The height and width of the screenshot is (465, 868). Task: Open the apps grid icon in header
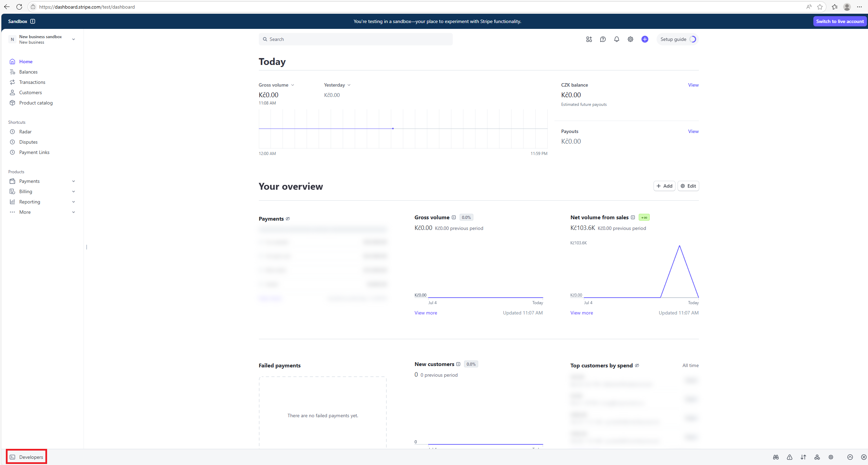[x=589, y=39]
